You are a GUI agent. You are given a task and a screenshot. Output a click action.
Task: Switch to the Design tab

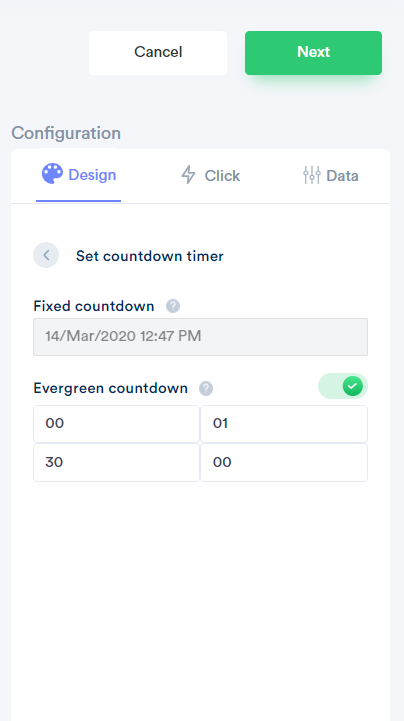(79, 175)
